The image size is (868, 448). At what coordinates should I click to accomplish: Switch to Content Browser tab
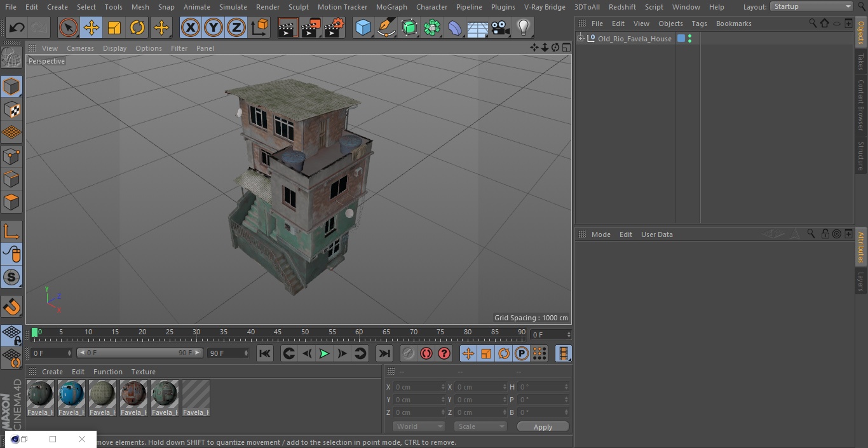(861, 105)
